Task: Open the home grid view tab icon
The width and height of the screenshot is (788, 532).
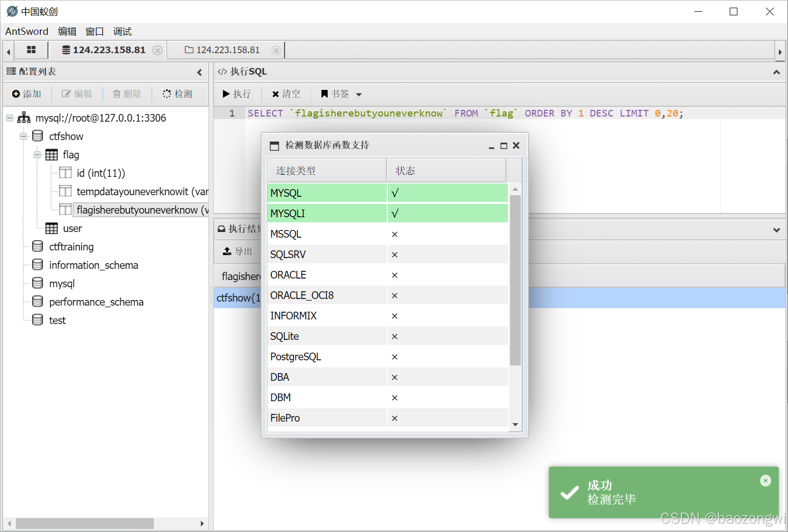Action: [x=31, y=50]
